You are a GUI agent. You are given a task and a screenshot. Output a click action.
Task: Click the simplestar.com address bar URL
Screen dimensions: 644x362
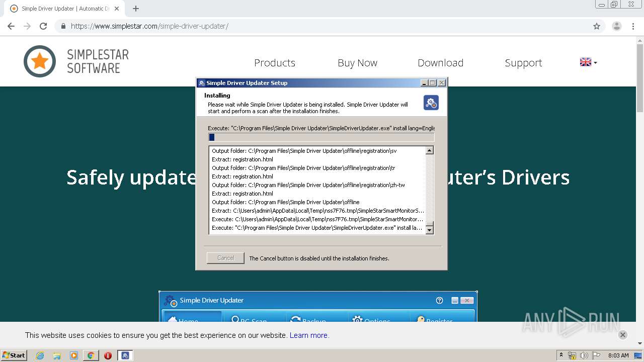click(149, 26)
